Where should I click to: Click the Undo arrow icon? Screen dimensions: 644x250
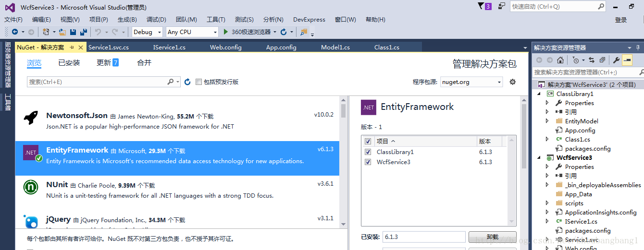click(x=98, y=32)
